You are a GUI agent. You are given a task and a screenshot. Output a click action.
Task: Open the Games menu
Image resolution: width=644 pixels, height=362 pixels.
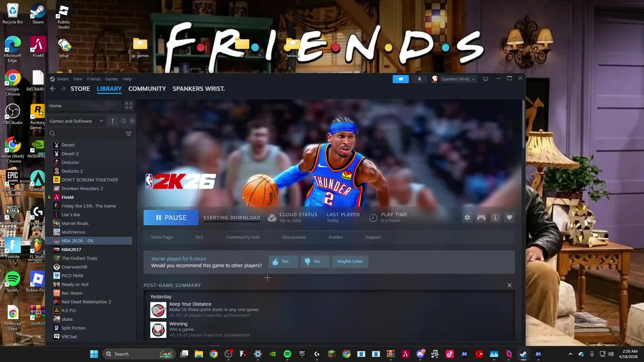pyautogui.click(x=112, y=79)
